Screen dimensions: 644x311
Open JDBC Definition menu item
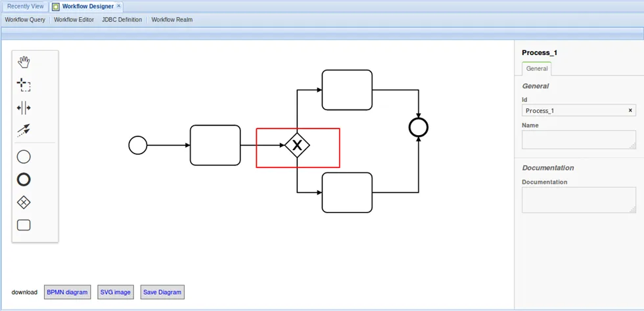(x=122, y=20)
